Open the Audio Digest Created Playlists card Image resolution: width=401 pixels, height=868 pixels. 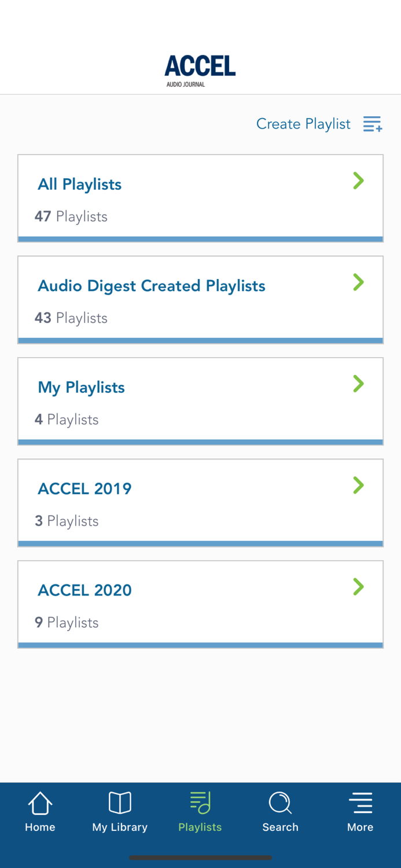tap(200, 299)
